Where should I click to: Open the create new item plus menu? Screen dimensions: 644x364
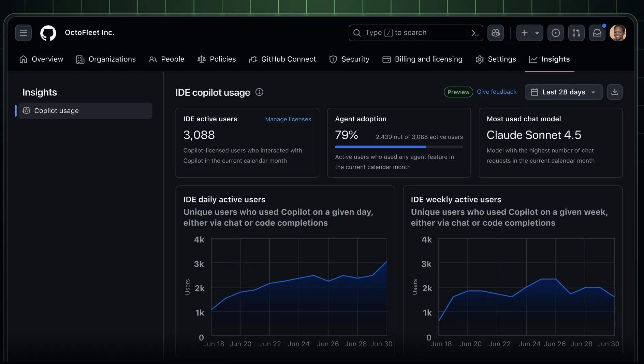524,33
